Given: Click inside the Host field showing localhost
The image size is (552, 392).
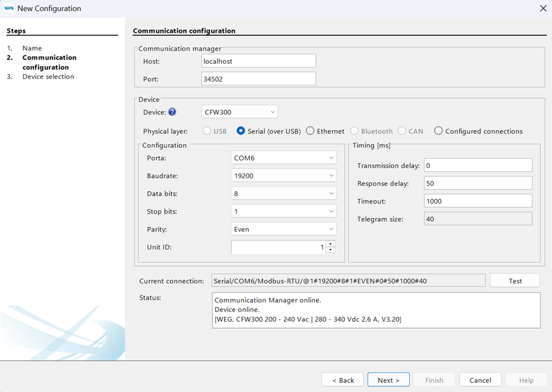Looking at the screenshot, I should click(x=258, y=61).
